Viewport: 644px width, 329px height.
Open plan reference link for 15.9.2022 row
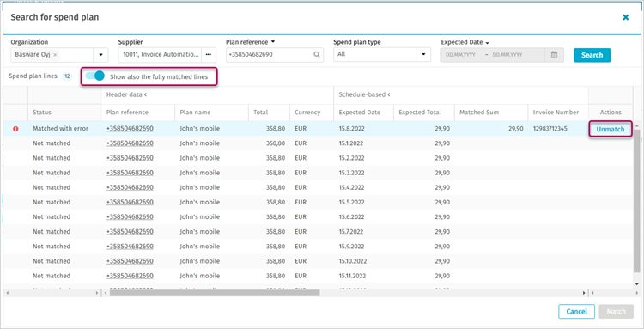pos(130,247)
